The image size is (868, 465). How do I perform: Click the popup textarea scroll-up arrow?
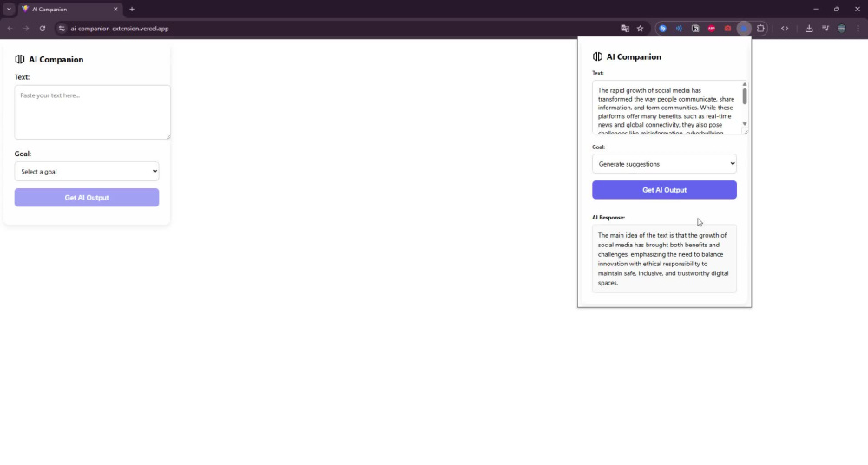745,84
